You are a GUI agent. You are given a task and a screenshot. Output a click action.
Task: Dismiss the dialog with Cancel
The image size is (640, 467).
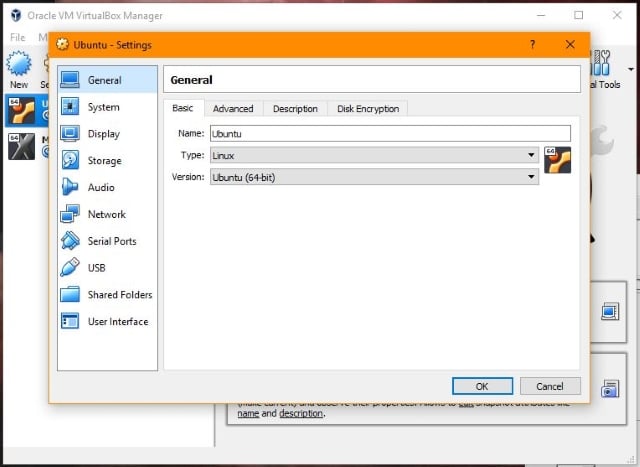550,386
